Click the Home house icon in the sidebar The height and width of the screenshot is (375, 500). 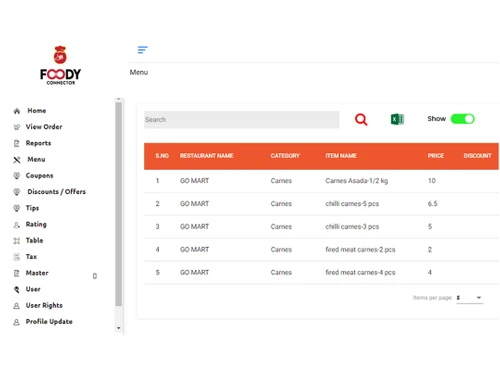[17, 111]
